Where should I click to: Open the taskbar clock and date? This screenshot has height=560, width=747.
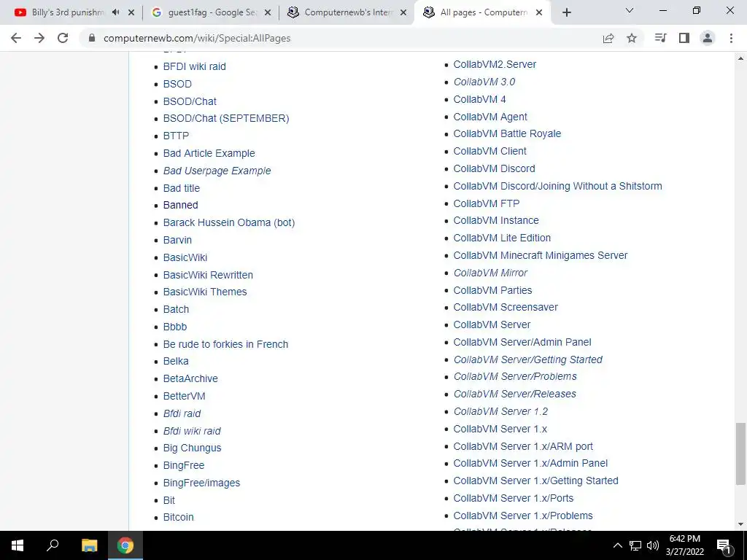point(685,545)
